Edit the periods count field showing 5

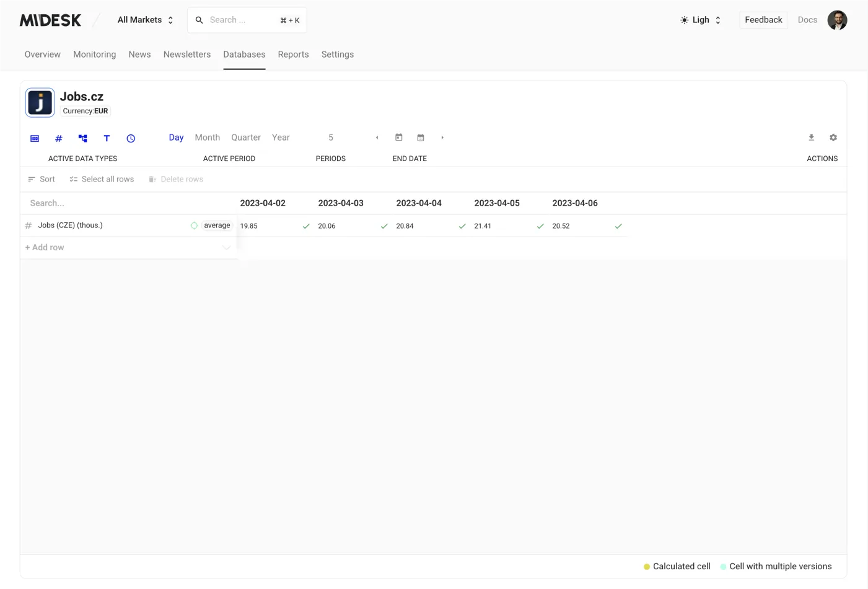(x=331, y=137)
